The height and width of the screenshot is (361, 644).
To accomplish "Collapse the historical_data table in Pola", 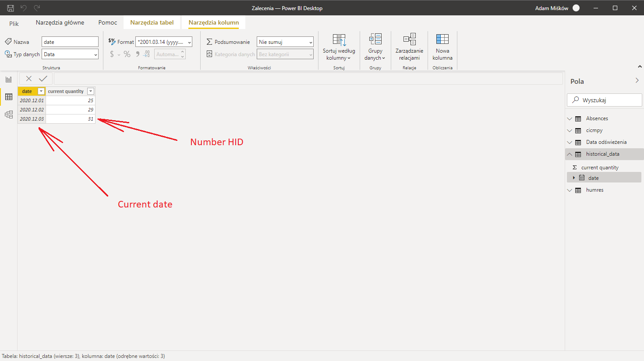I will 570,154.
